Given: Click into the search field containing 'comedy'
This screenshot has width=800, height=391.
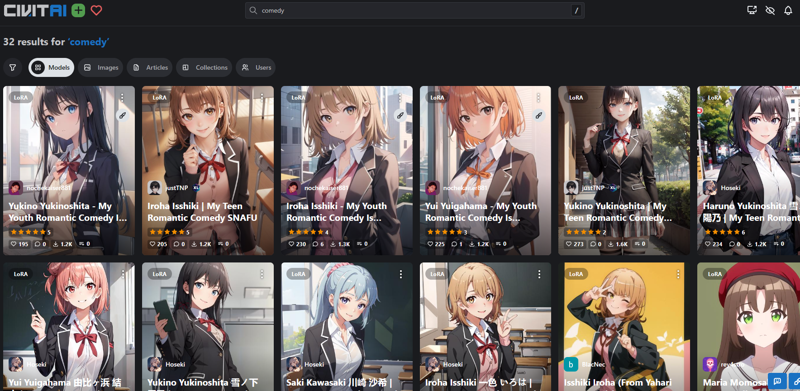Looking at the screenshot, I should pos(415,10).
